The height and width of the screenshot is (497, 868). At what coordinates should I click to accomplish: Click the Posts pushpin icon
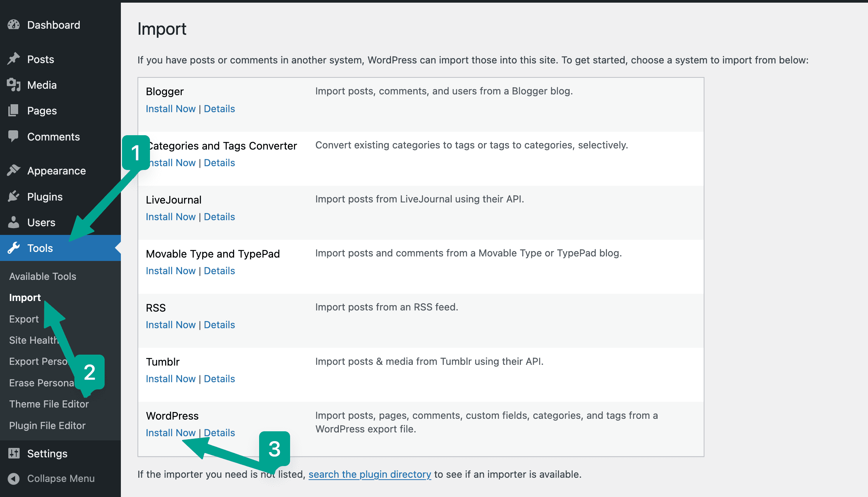click(14, 59)
